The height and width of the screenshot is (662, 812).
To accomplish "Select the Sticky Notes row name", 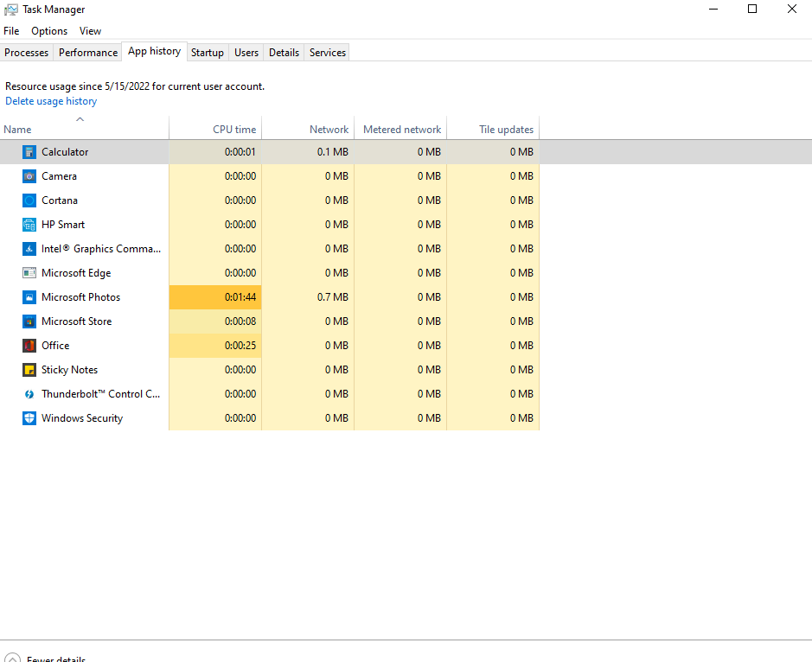I will 69,370.
